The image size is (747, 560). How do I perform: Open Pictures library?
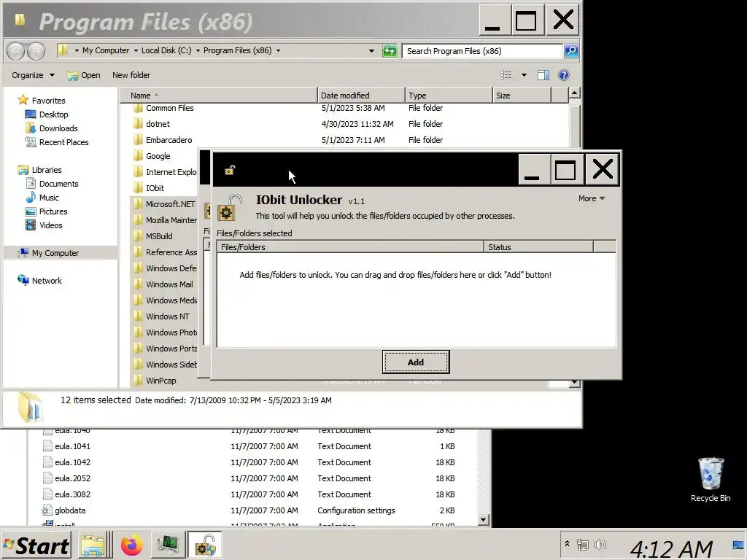[53, 211]
